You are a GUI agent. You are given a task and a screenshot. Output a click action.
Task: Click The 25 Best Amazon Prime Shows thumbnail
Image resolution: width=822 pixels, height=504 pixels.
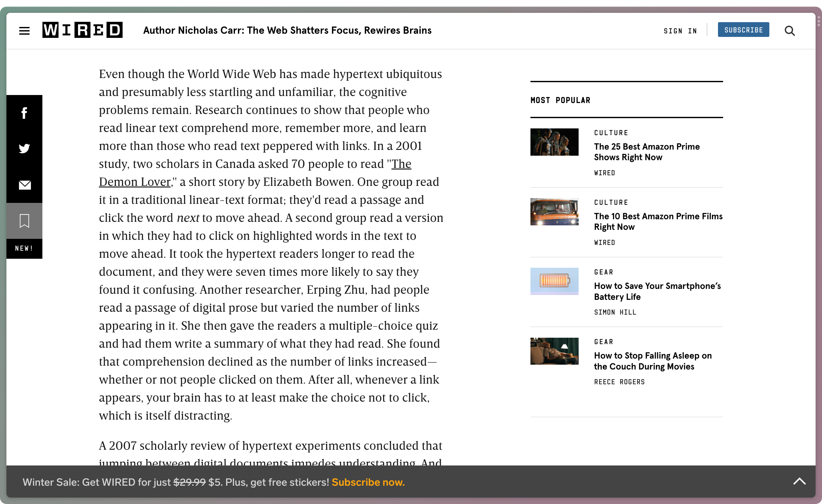555,142
